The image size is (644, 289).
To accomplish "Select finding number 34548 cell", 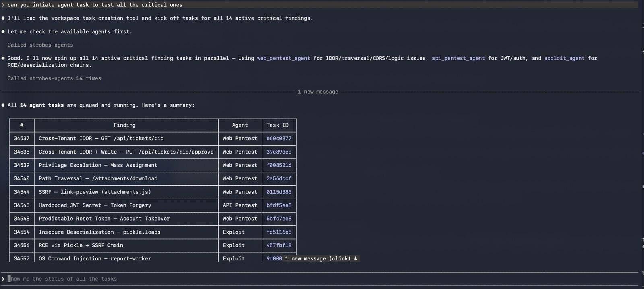I will tap(22, 219).
